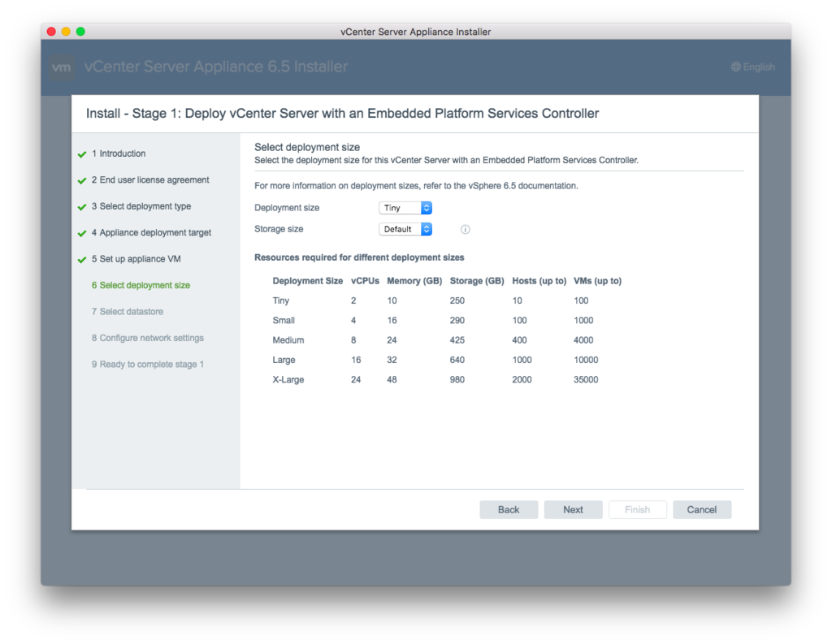This screenshot has height=644, width=832.
Task: Click the Storage (GB) column header
Action: (477, 281)
